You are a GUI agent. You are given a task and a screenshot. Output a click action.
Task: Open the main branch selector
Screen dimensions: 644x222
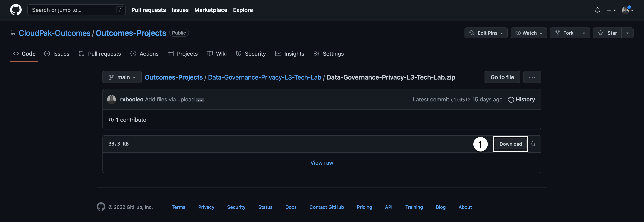point(122,77)
